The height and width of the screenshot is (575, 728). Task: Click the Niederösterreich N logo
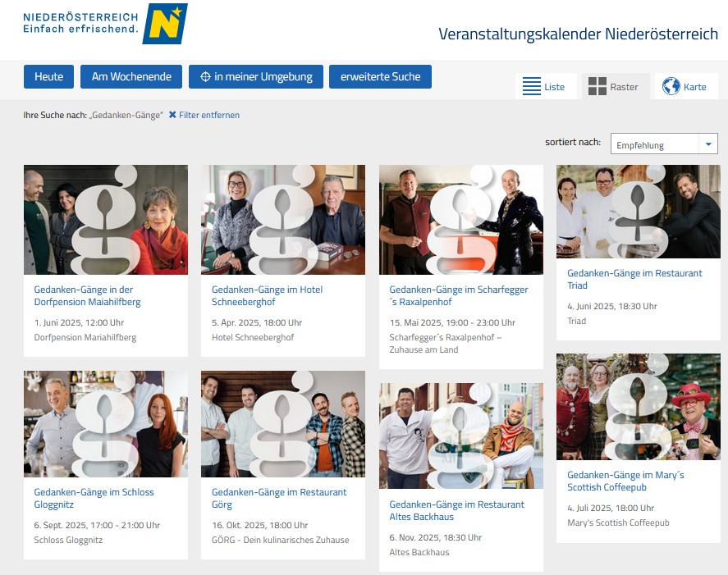pos(165,24)
